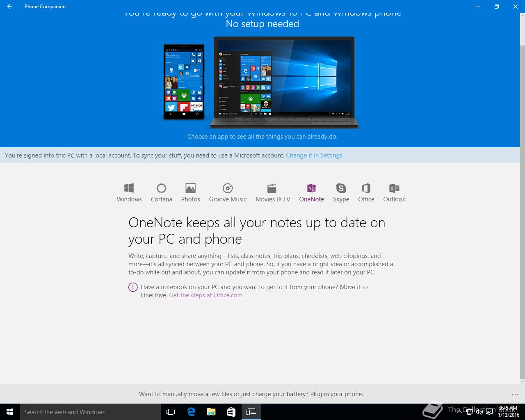Click the Skype tab label
This screenshot has width=525, height=420.
point(341,199)
